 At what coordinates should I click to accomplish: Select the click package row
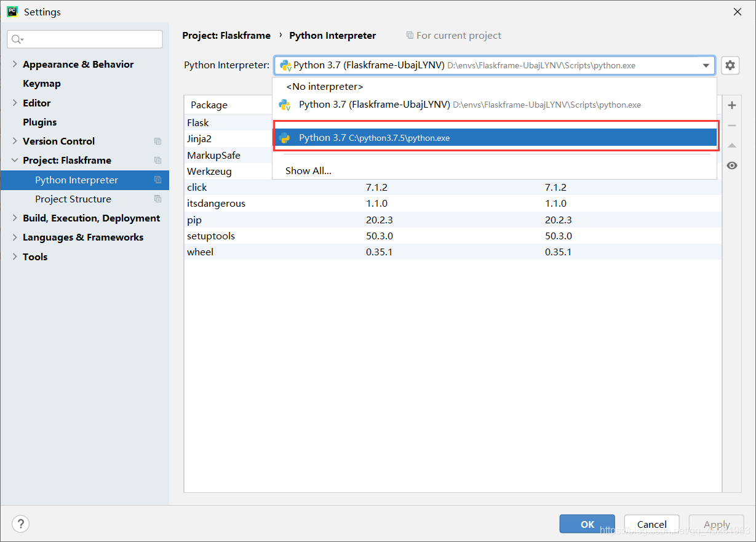tap(453, 188)
